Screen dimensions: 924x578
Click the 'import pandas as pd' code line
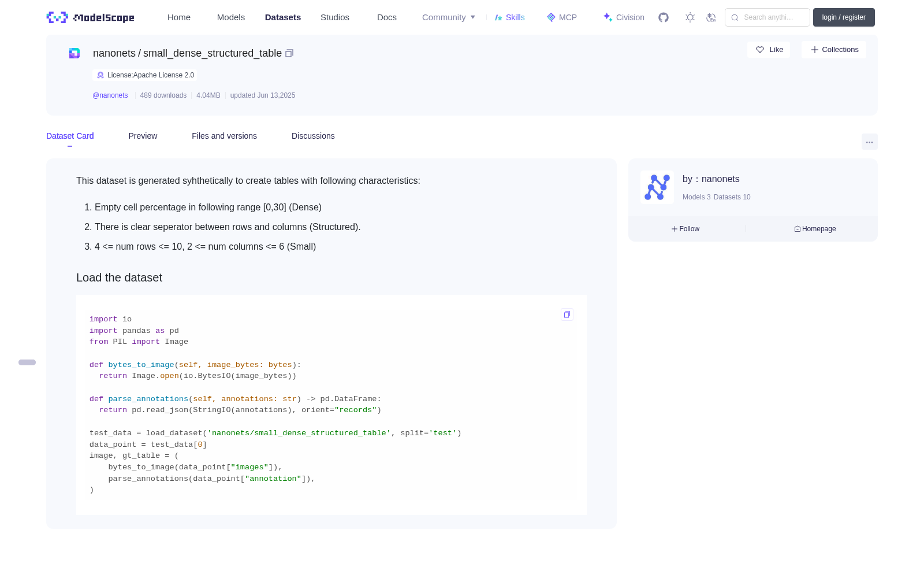tap(134, 331)
